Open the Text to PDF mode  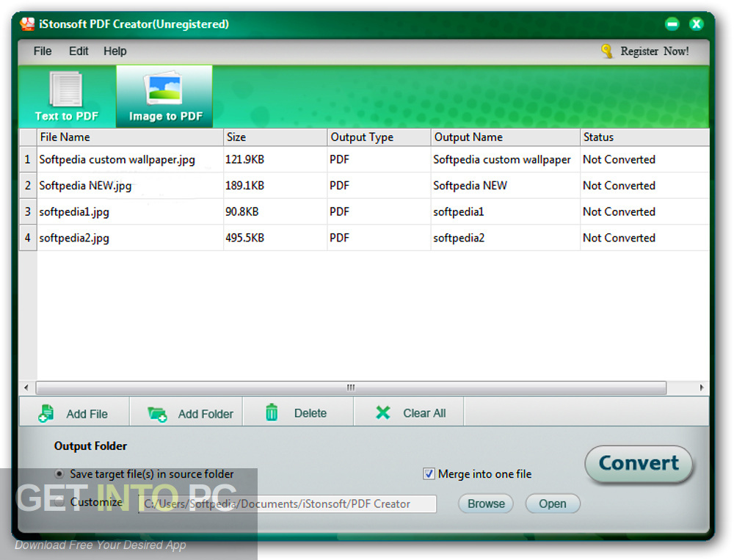[x=67, y=96]
